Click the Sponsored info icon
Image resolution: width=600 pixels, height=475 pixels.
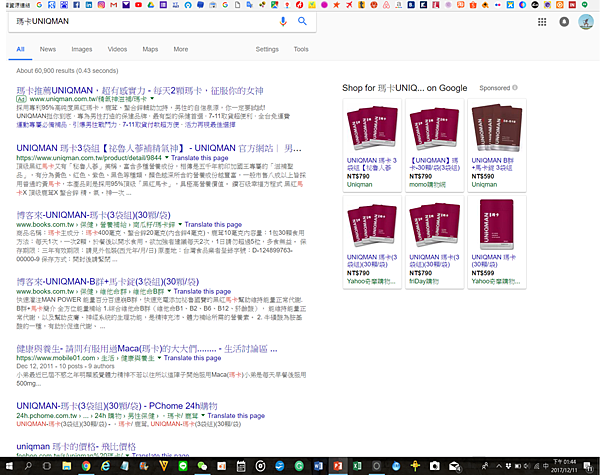[x=515, y=88]
